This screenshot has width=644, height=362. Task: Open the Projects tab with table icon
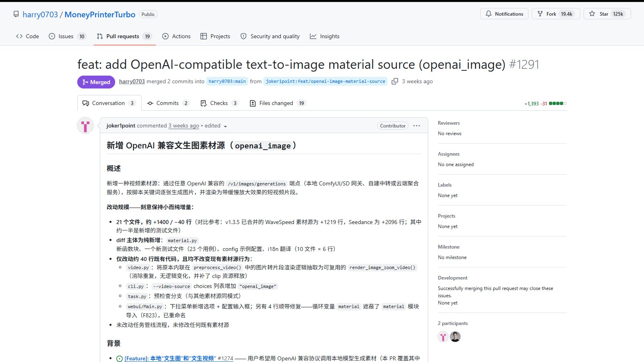coord(215,36)
